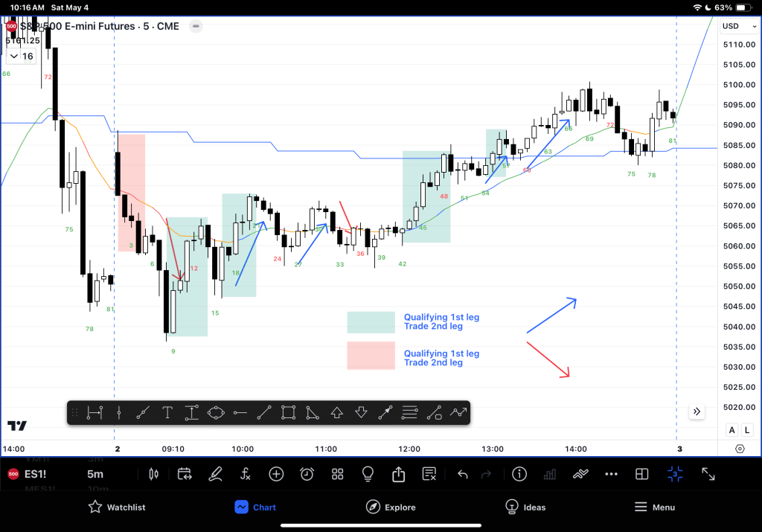Image resolution: width=762 pixels, height=532 pixels.
Task: Go to the Explore tab
Action: (x=391, y=507)
